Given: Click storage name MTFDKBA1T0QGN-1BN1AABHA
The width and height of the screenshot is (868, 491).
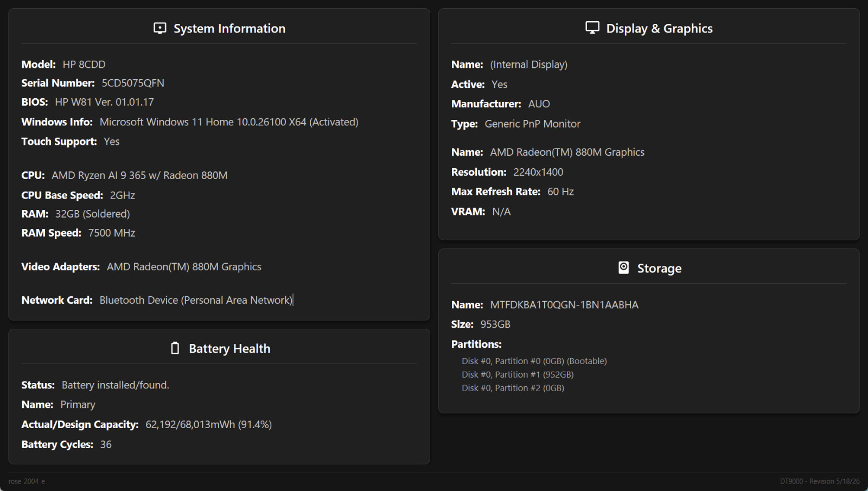Looking at the screenshot, I should point(564,305).
